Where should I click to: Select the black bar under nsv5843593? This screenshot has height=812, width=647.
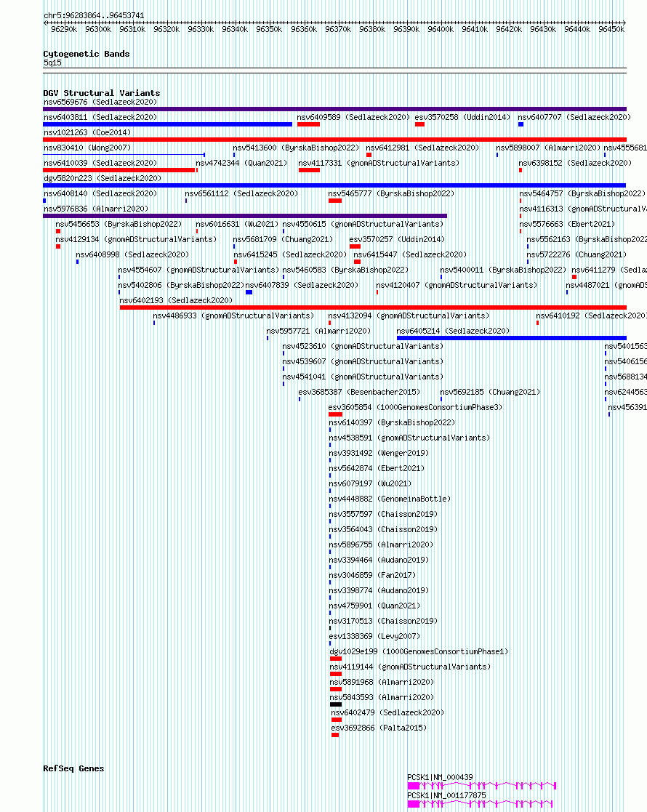pyautogui.click(x=336, y=705)
